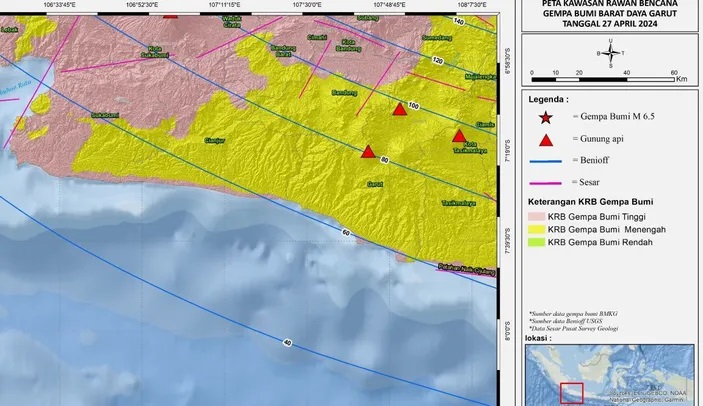Click the 60 depth contour label

345,233
